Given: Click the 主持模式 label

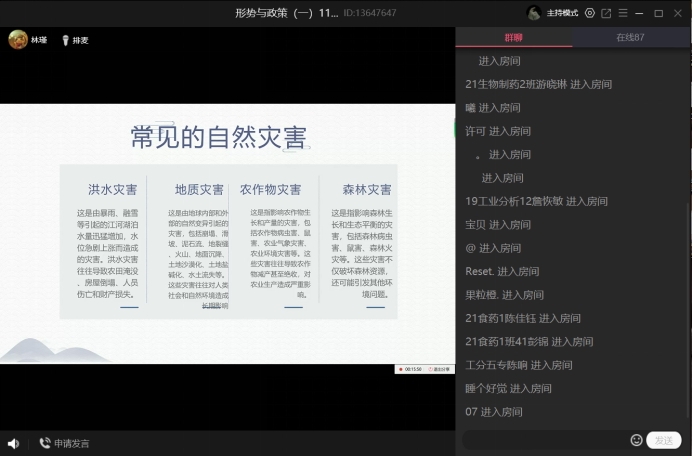Looking at the screenshot, I should [x=563, y=13].
